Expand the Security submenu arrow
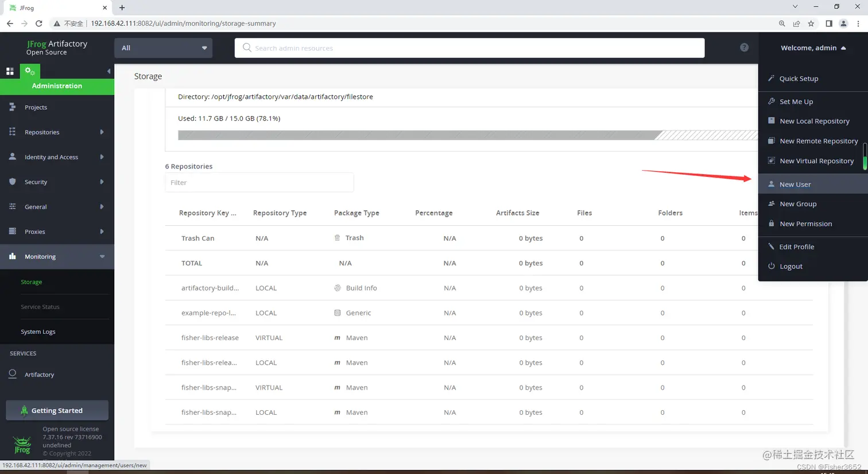The width and height of the screenshot is (868, 474). (x=102, y=182)
